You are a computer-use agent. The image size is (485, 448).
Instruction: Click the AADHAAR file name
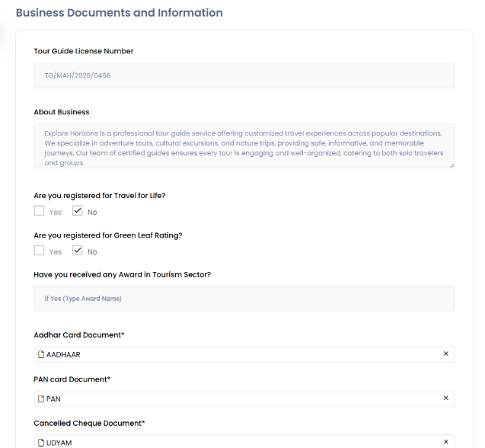(63, 354)
